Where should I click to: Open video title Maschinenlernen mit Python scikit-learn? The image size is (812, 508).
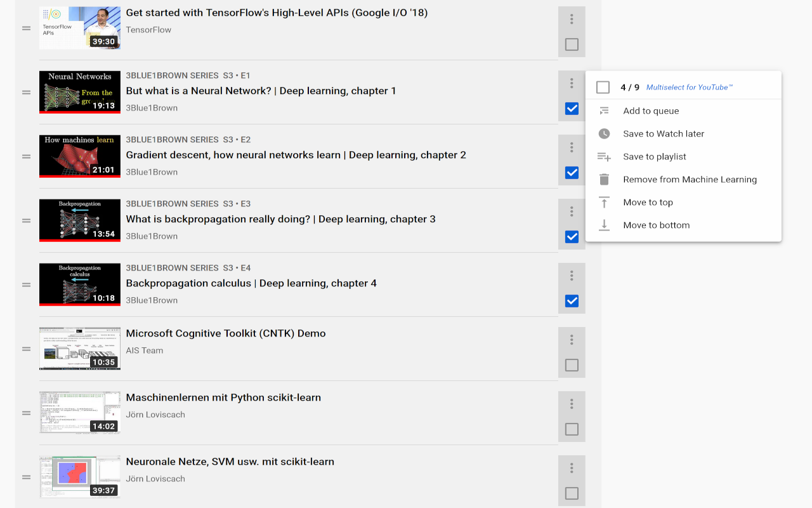point(223,398)
